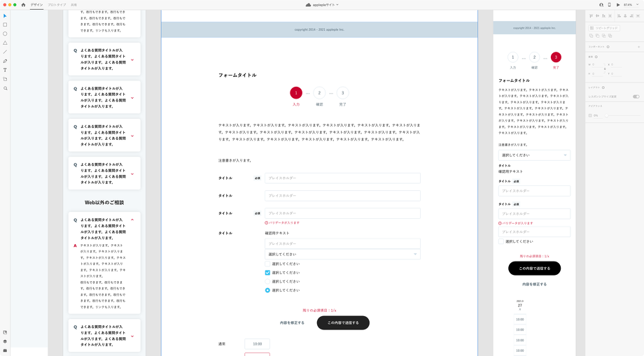This screenshot has height=356, width=644.
Task: Select the Rectangle tool
Action: [5, 24]
